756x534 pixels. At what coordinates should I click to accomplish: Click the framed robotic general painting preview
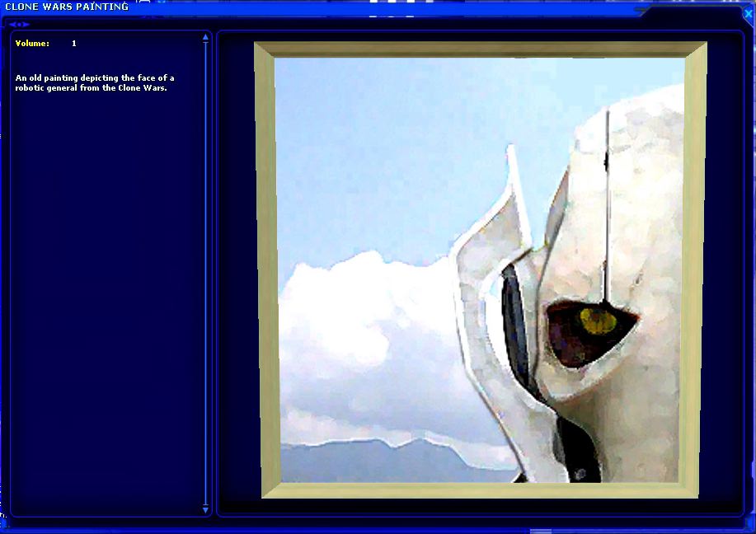click(x=480, y=270)
